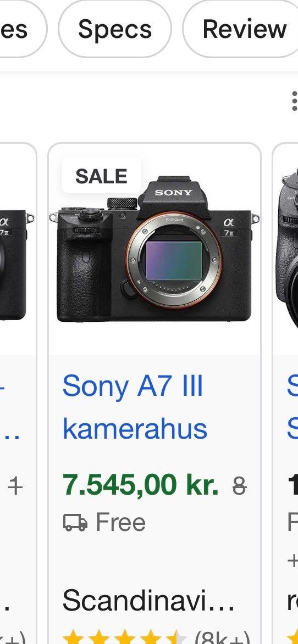Click the gold star rating under Scandinavi…
The width and height of the screenshot is (298, 644).
tap(125, 637)
